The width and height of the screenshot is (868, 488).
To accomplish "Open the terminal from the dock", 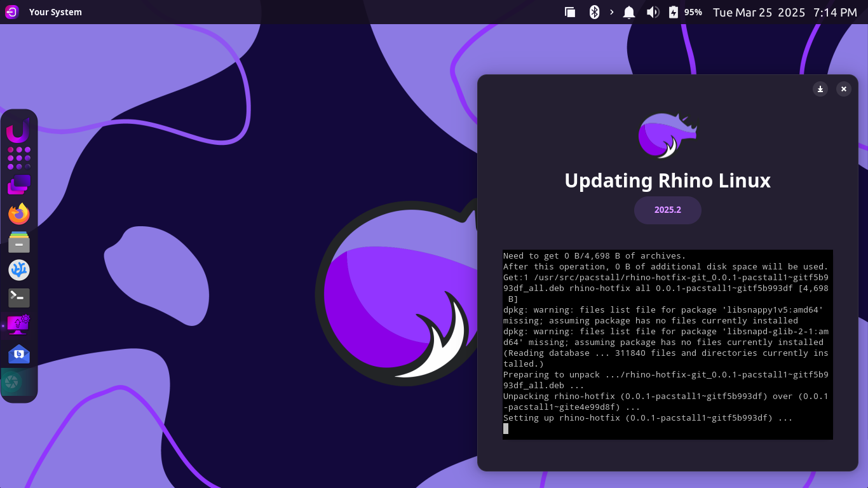I will (x=19, y=297).
